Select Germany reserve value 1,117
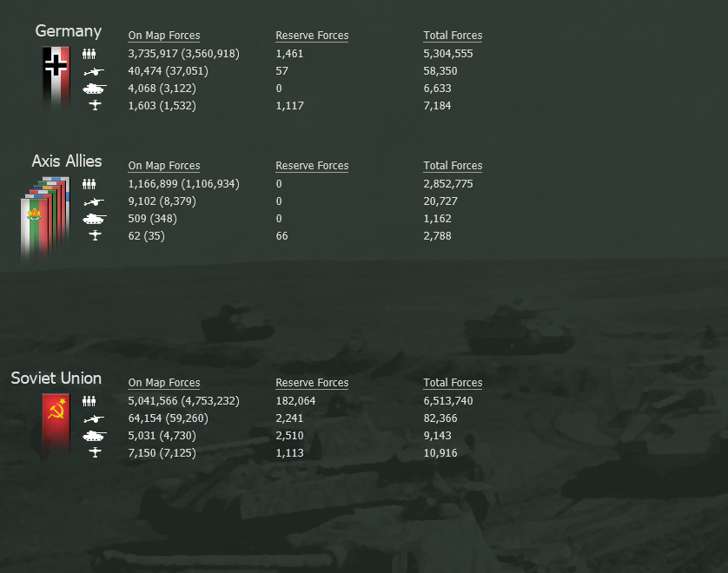 coord(289,106)
